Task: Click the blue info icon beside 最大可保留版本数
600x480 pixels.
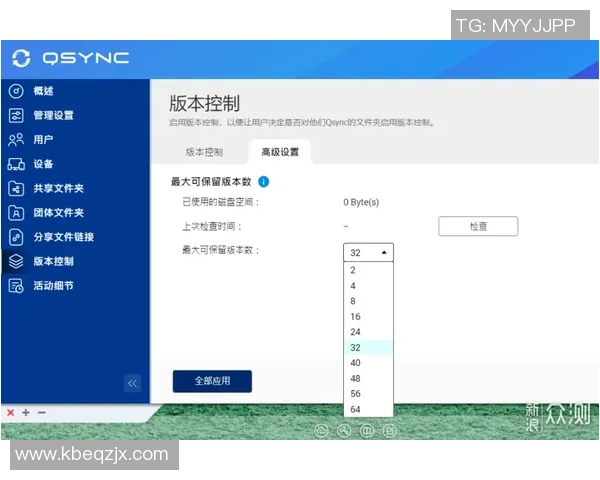Action: tap(264, 182)
